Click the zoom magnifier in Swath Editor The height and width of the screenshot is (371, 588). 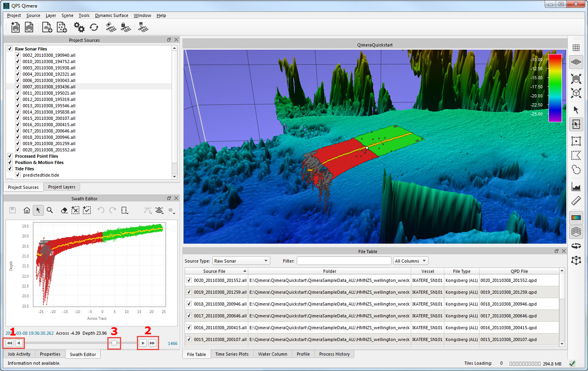point(50,210)
